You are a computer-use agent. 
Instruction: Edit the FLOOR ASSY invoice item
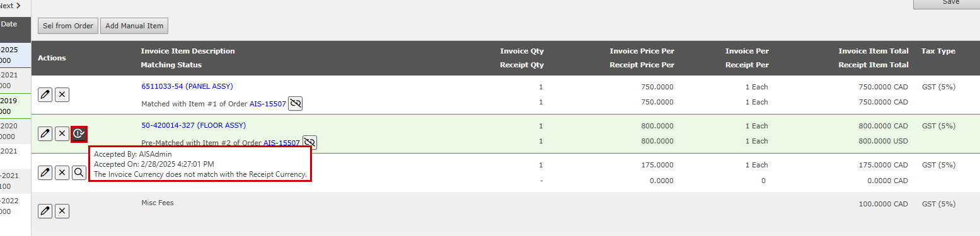click(45, 133)
